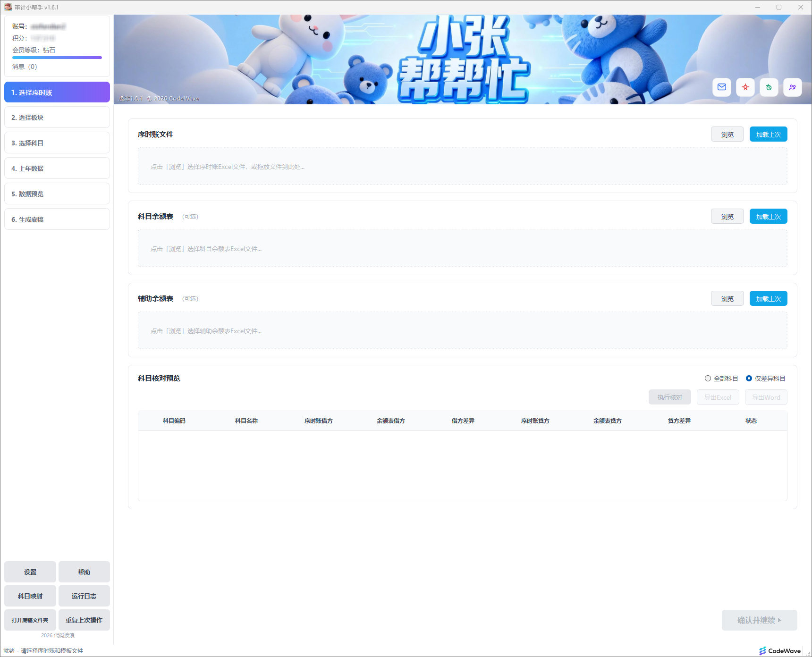Open the 运行日志 log

pos(84,596)
